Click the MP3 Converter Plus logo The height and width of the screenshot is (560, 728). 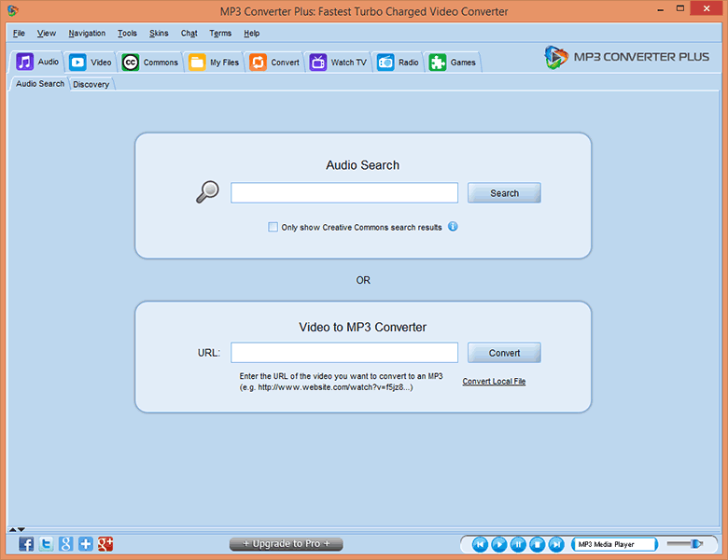pos(626,57)
